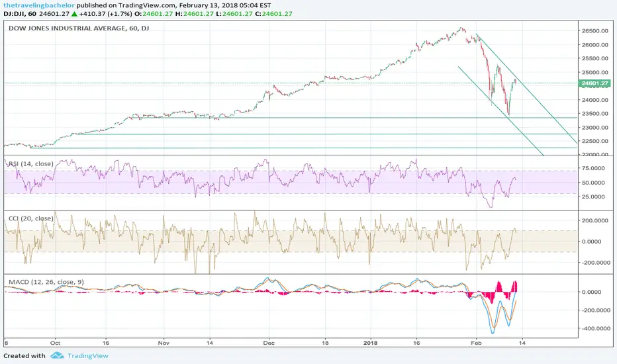
Task: Click the +410.37 (+1.7%) change value
Action: point(105,14)
